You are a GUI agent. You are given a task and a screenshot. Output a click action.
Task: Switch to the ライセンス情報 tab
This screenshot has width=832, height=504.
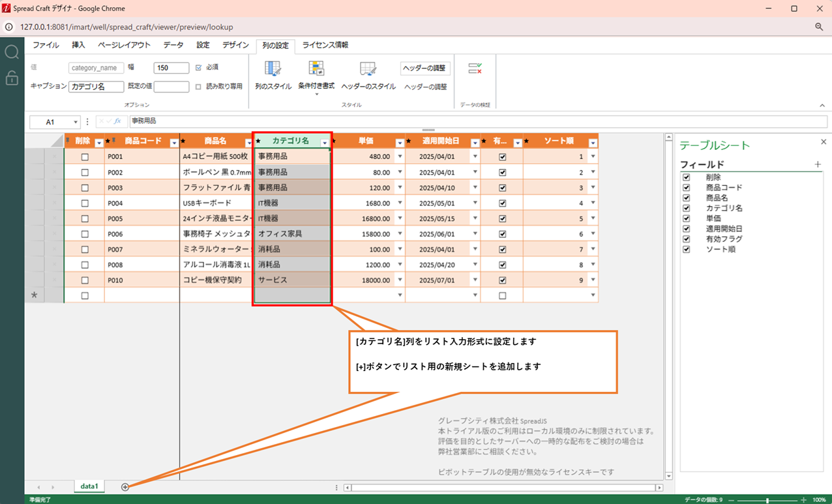tap(325, 45)
